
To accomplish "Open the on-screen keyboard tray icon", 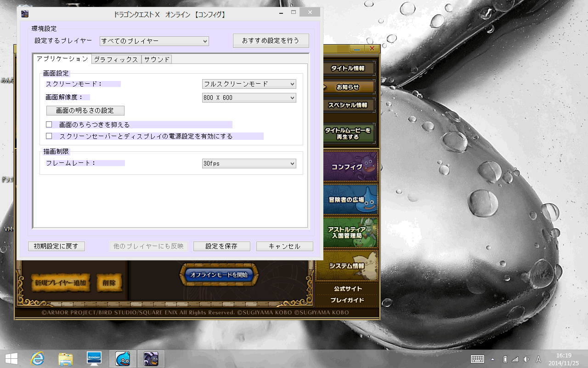I will (x=477, y=359).
